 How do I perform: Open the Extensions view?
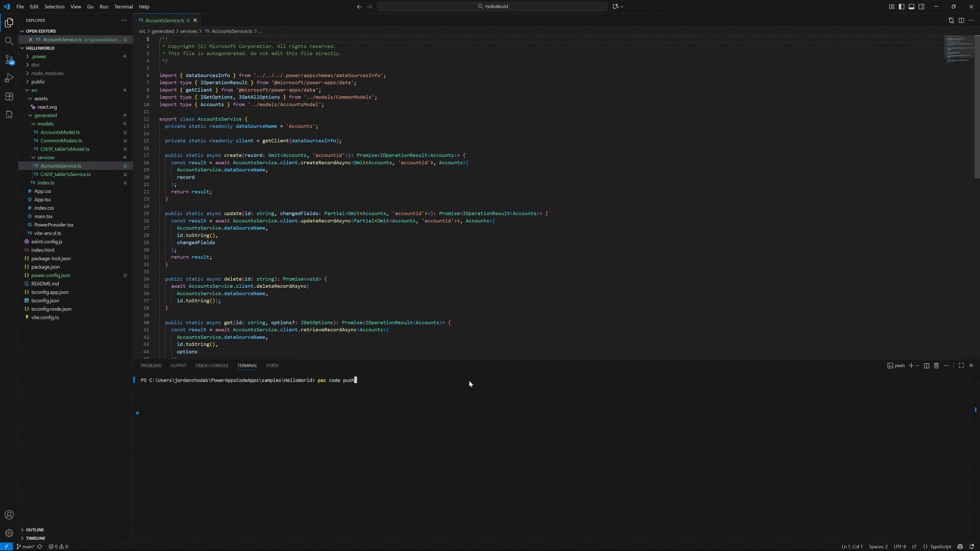9,96
